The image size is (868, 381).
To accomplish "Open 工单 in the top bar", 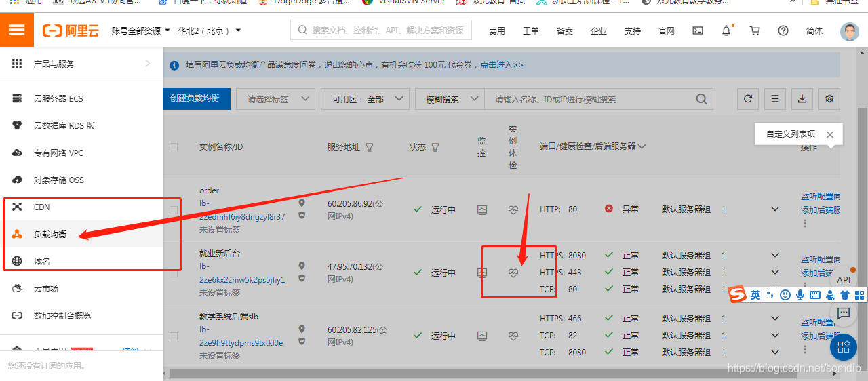I will coord(531,31).
